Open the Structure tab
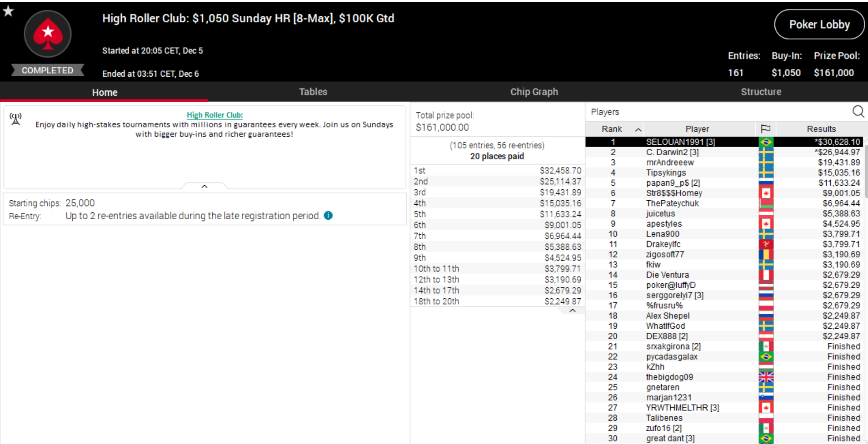The image size is (868, 444). pos(761,92)
